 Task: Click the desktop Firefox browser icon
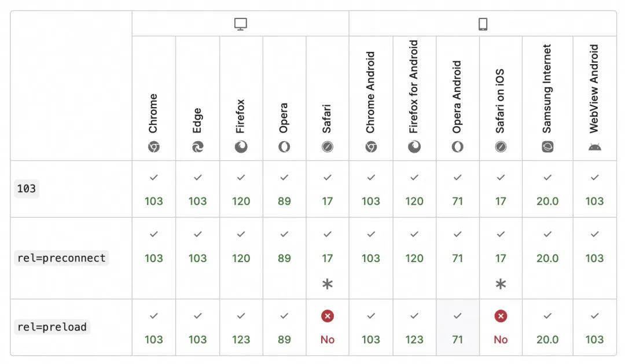(x=241, y=147)
